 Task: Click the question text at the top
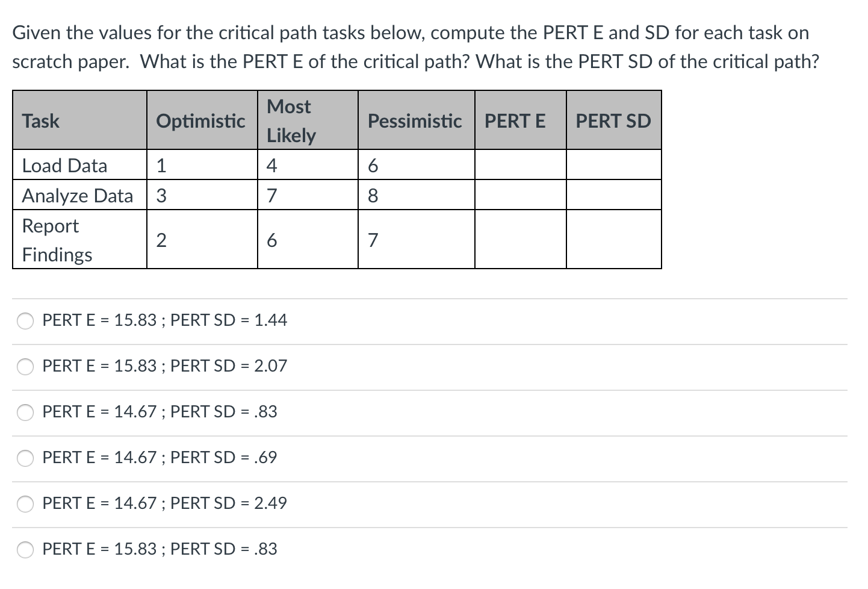tap(415, 46)
